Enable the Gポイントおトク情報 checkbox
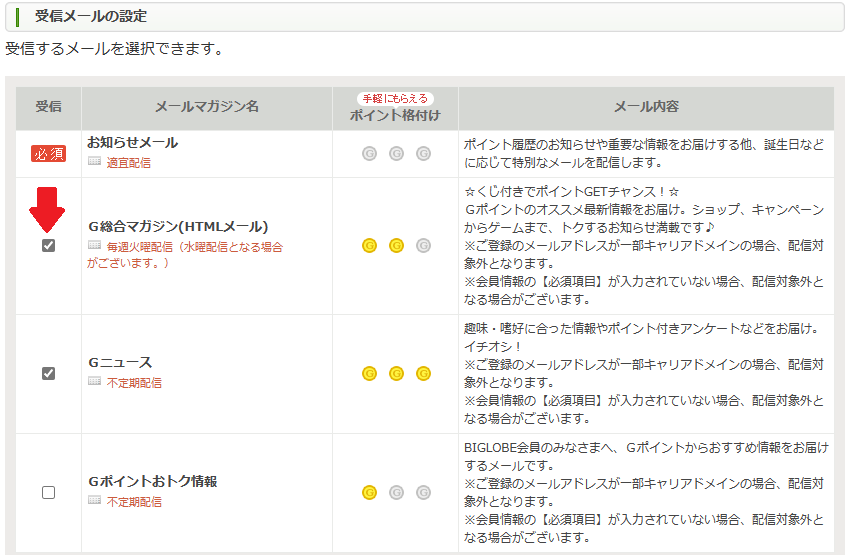Screen dimensions: 853x555 (48, 492)
